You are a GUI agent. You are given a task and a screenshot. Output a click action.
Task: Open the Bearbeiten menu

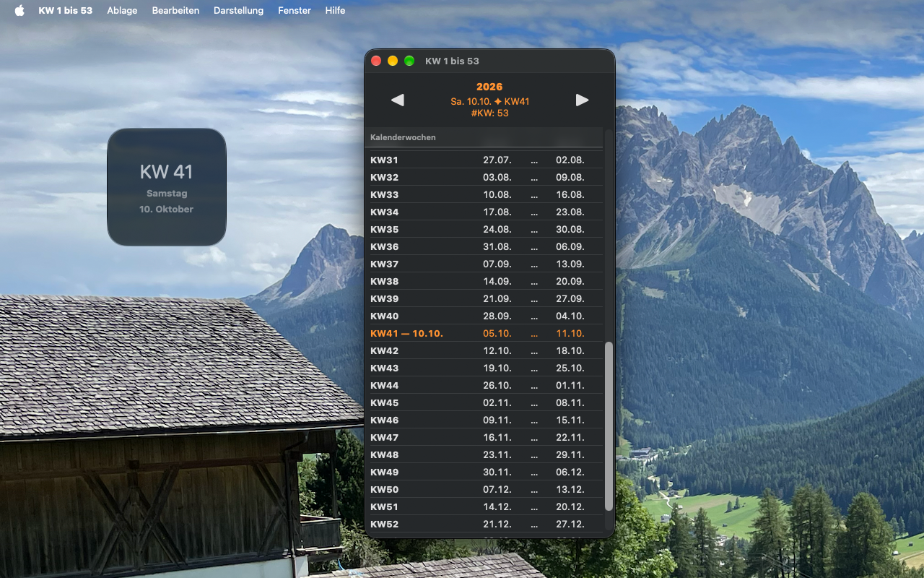[175, 10]
